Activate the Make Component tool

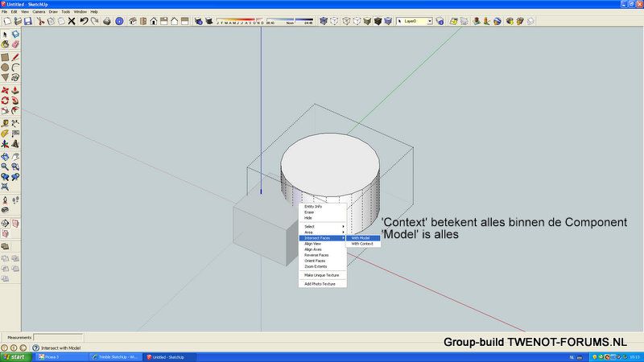pos(15,35)
